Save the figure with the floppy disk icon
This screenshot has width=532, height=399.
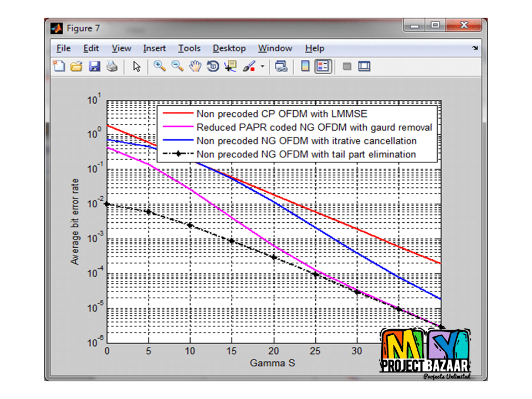point(94,66)
